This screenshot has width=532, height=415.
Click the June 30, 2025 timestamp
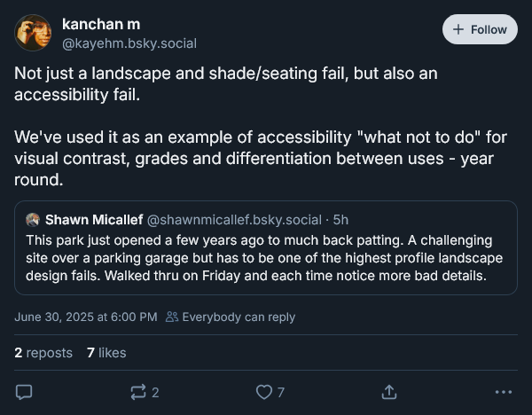(86, 317)
